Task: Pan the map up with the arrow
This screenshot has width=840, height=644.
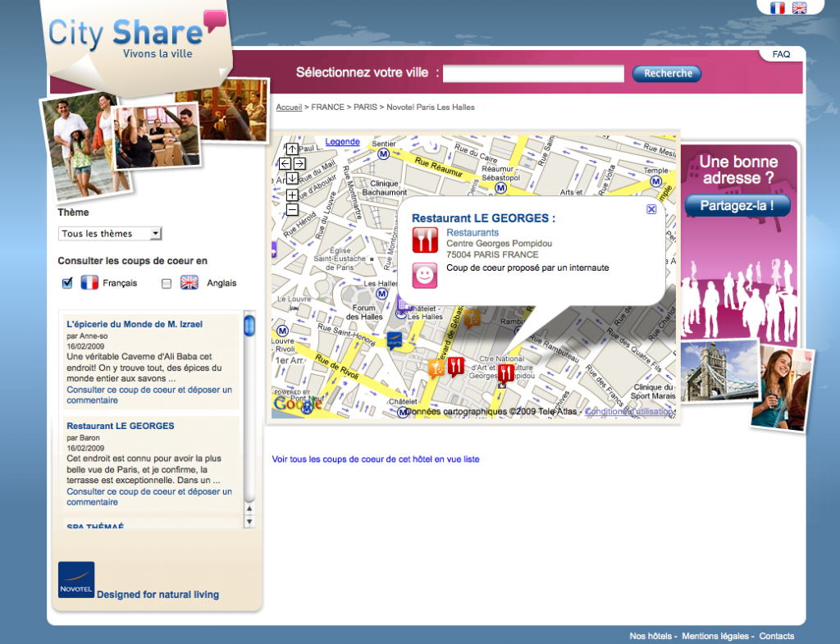Action: click(292, 149)
